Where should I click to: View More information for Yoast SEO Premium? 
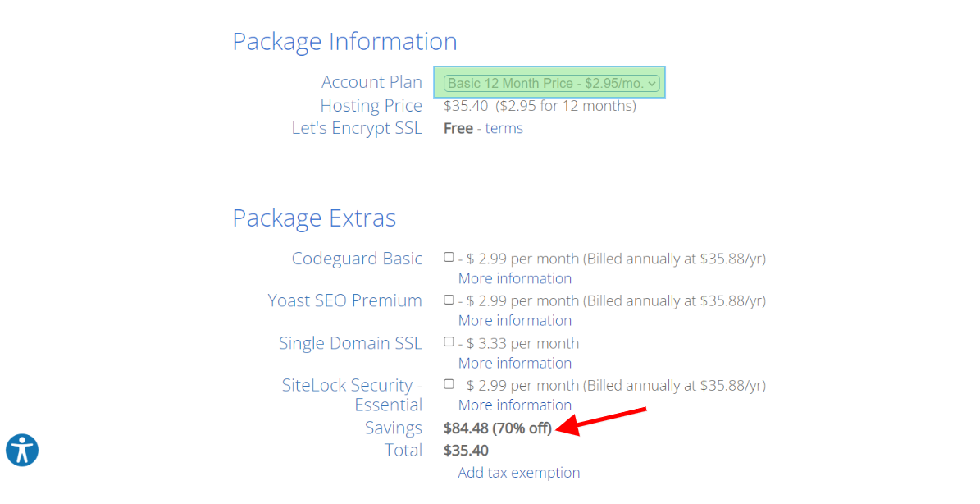[515, 320]
